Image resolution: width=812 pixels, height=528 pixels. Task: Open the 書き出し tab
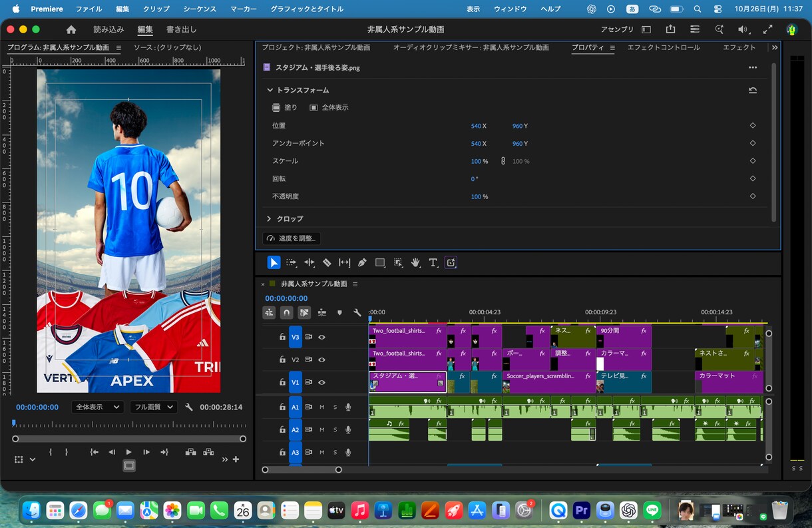[182, 29]
